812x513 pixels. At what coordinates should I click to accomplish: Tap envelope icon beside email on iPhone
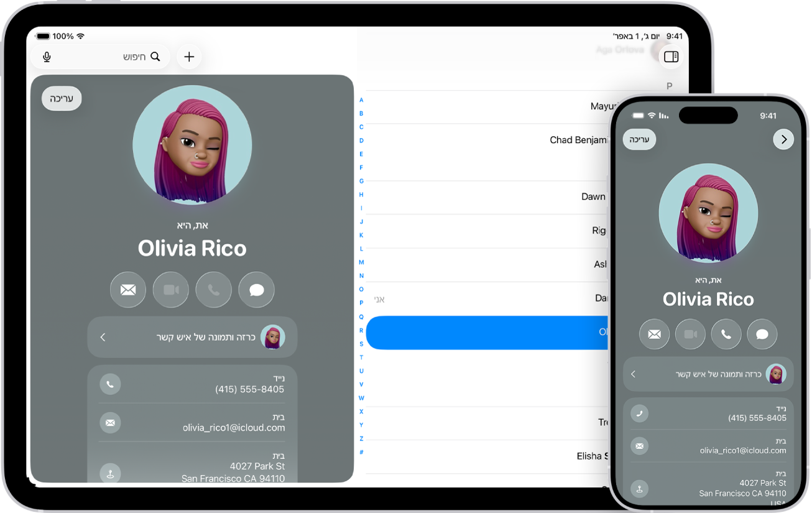[639, 445]
